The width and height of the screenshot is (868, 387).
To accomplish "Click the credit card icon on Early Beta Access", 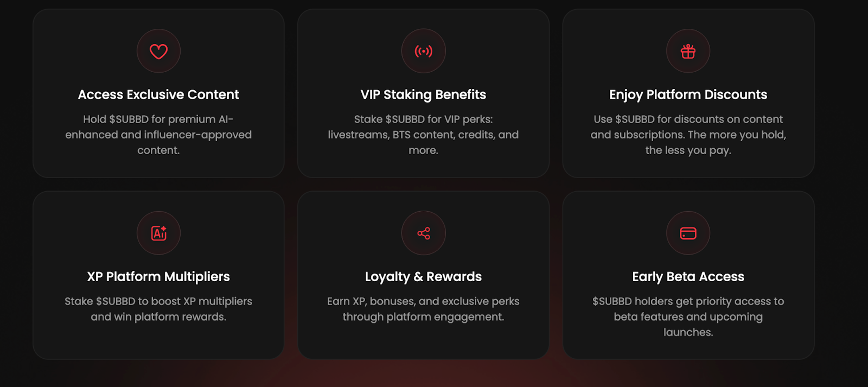I will [x=688, y=233].
